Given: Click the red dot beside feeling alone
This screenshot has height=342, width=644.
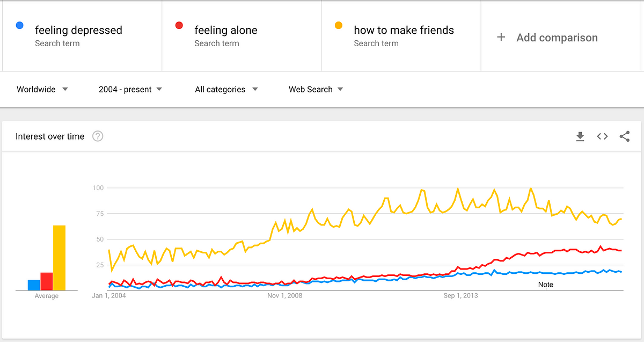Looking at the screenshot, I should coord(179,26).
